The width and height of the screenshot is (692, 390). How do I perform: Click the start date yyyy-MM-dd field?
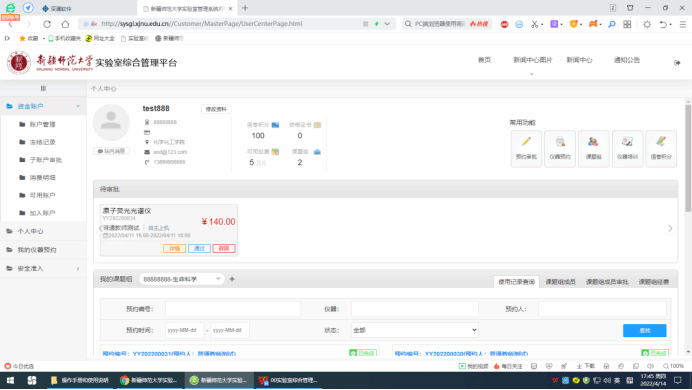click(x=184, y=330)
